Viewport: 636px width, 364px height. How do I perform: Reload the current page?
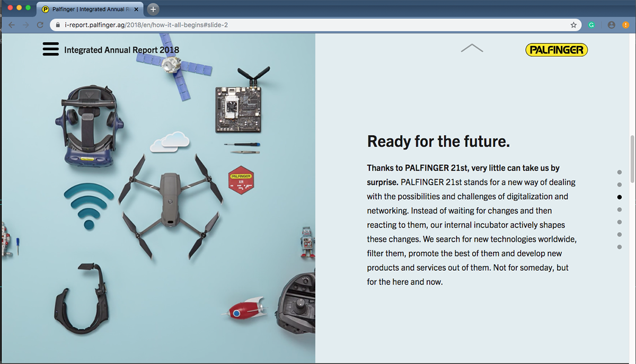40,25
